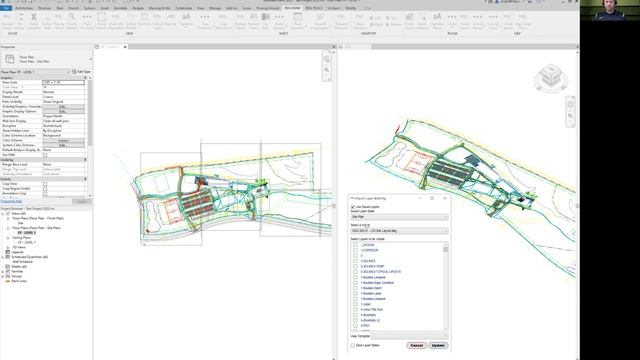
Task: Click the Schedules/Quantities icon in the Project Browser
Action: pyautogui.click(x=8, y=257)
